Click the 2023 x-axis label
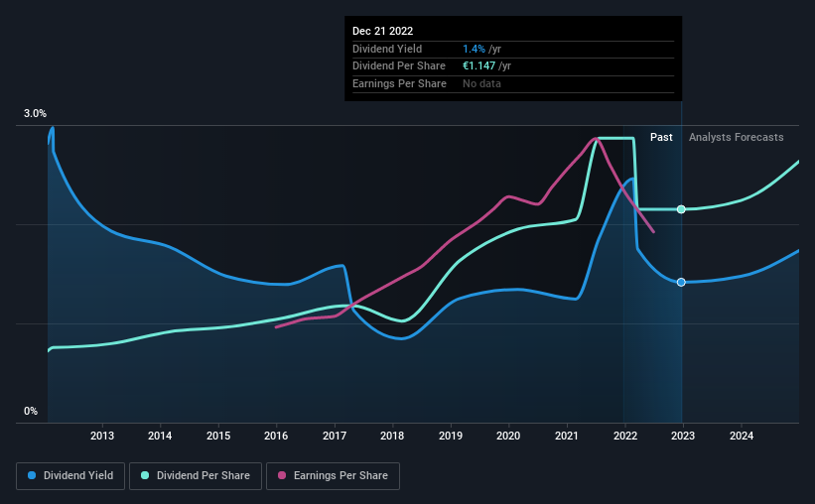815x504 pixels. 682,436
